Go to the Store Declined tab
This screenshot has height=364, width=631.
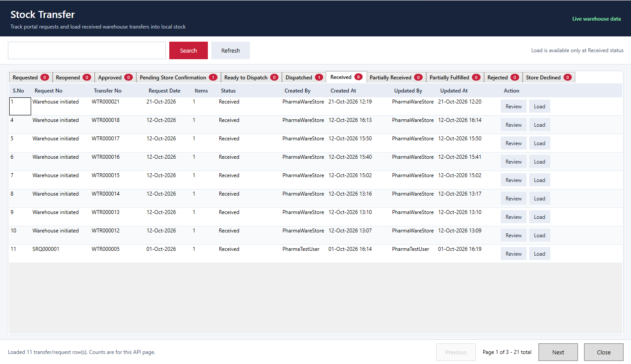pyautogui.click(x=549, y=78)
